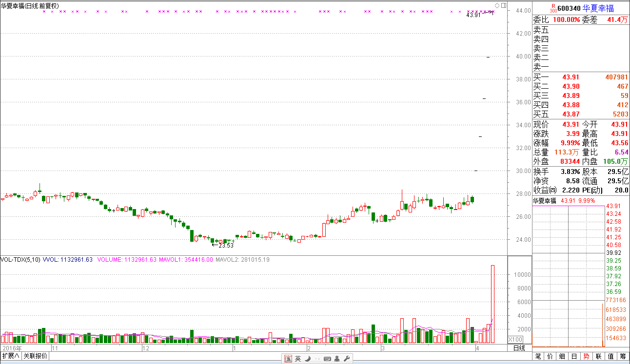Click the 卖一 ask row label

click(541, 67)
